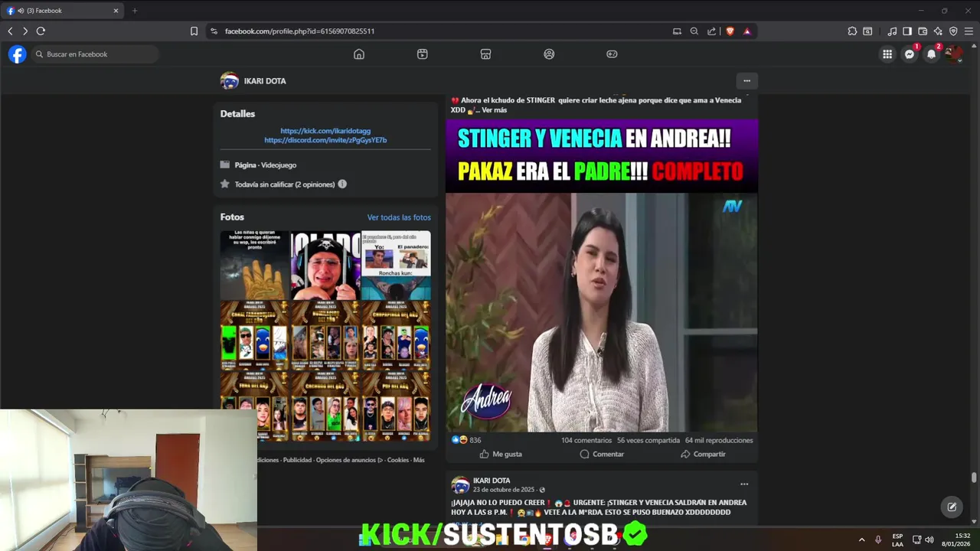Open the 104 comentarios count
This screenshot has height=551, width=980.
tap(586, 440)
